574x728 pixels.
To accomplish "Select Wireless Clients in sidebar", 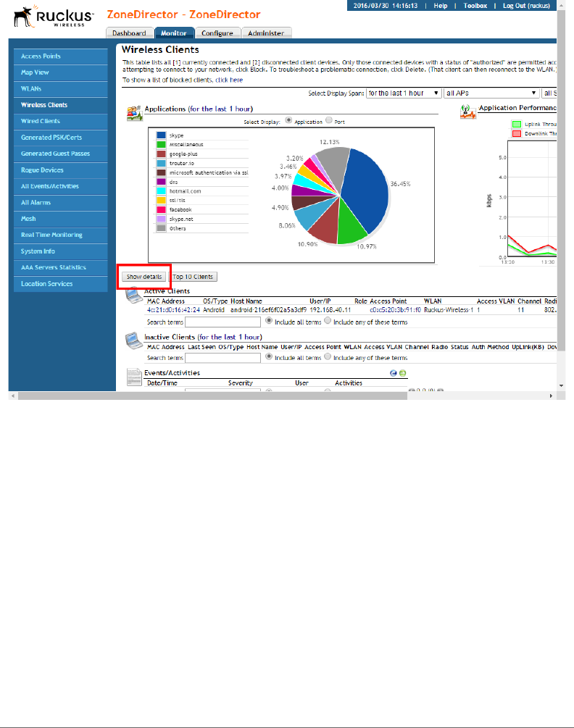I will 61,105.
